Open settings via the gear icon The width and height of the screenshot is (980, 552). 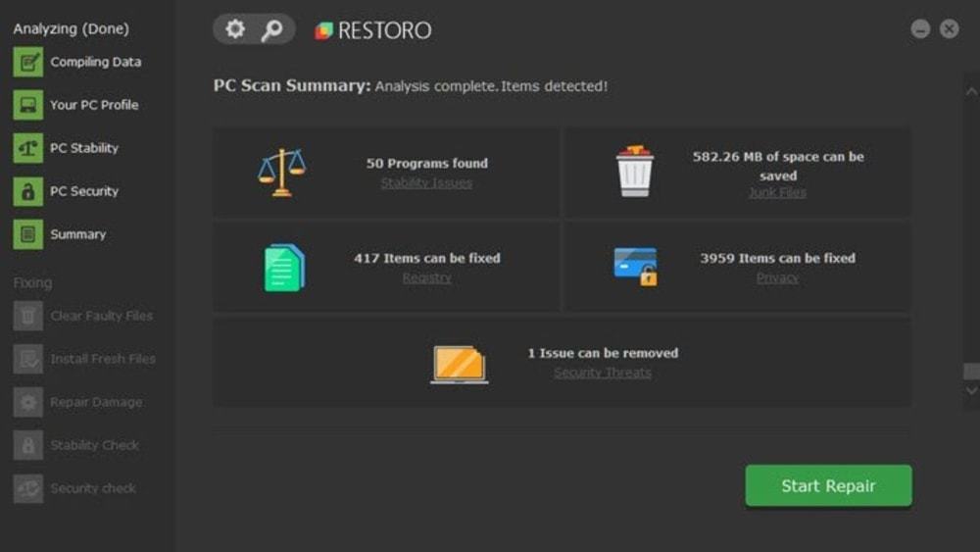(x=235, y=28)
